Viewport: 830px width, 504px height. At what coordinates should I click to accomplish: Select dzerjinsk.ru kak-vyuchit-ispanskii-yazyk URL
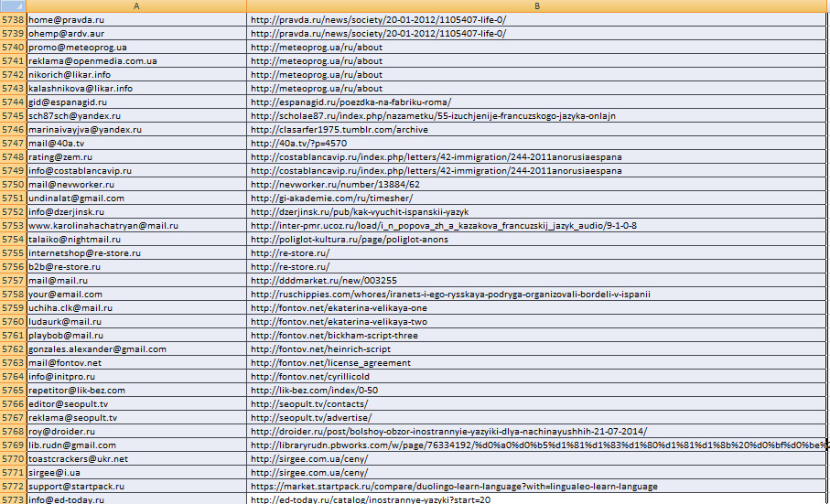pos(537,211)
